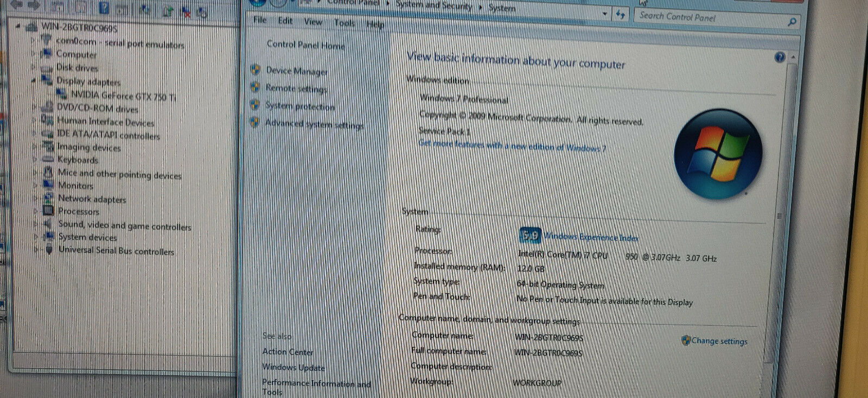This screenshot has height=398, width=868.
Task: Open the address bar history dropdown arrow
Action: [x=605, y=14]
